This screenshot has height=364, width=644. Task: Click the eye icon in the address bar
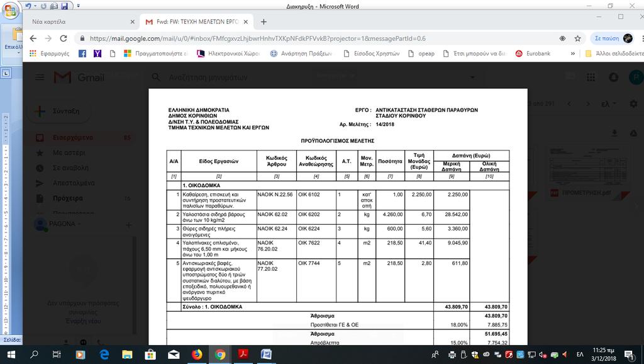pos(562,38)
